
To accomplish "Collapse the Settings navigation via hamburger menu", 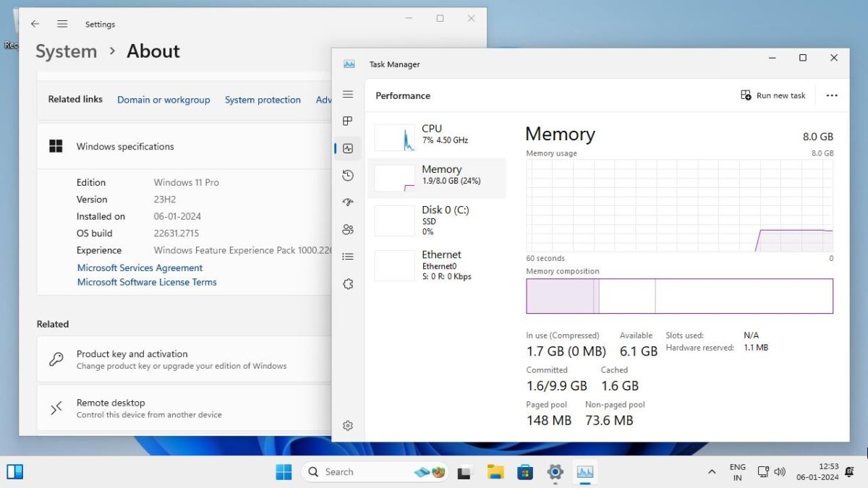I will [62, 24].
